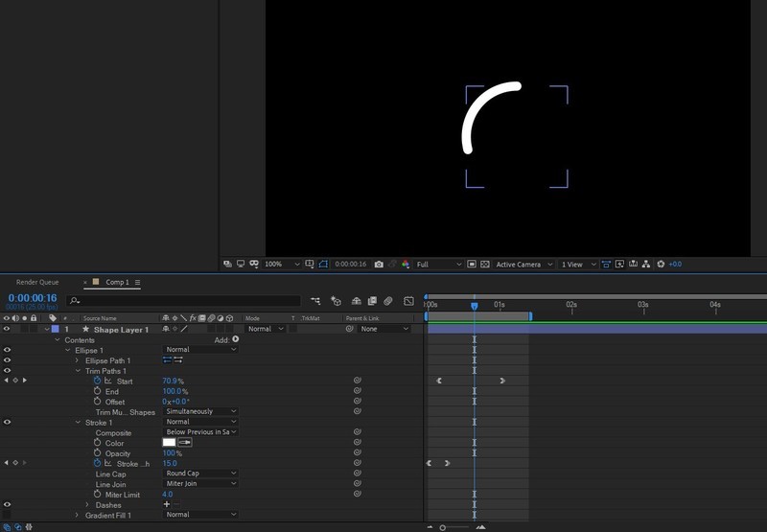Image resolution: width=767 pixels, height=532 pixels.
Task: Toggle visibility of Stroke 1
Action: click(7, 422)
